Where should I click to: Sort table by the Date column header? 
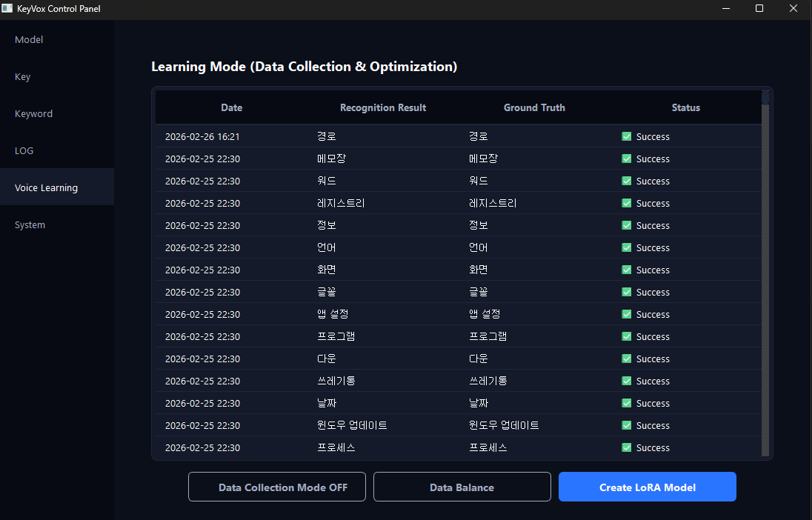(231, 107)
